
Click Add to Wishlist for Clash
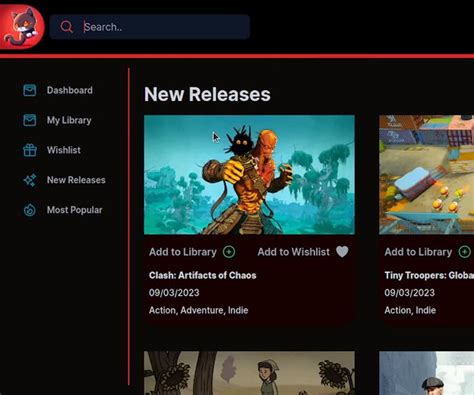click(x=293, y=252)
